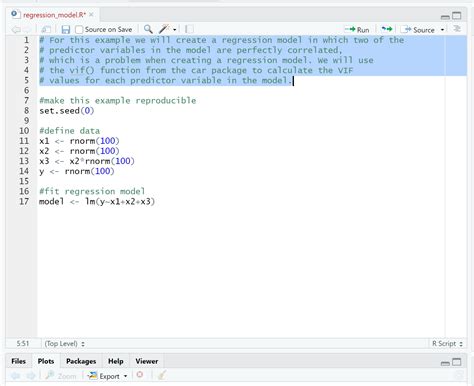Click the comment line 'values for each predictor variable'

[x=166, y=80]
